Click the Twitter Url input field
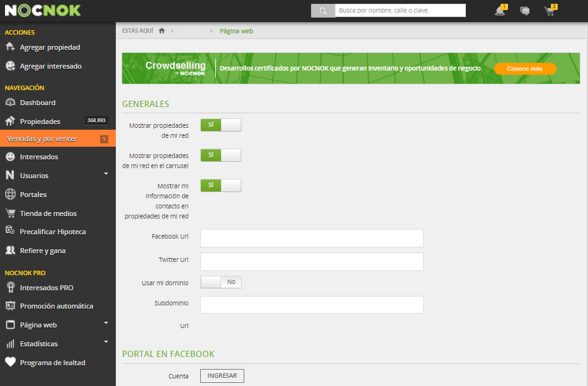588x386 pixels. pyautogui.click(x=312, y=261)
